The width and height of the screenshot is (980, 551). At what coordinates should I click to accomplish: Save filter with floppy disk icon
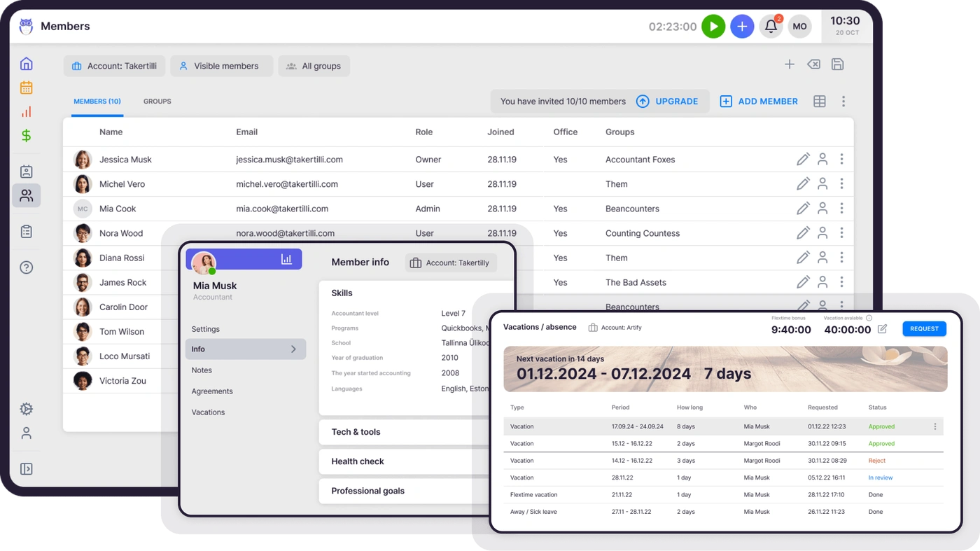[837, 64]
